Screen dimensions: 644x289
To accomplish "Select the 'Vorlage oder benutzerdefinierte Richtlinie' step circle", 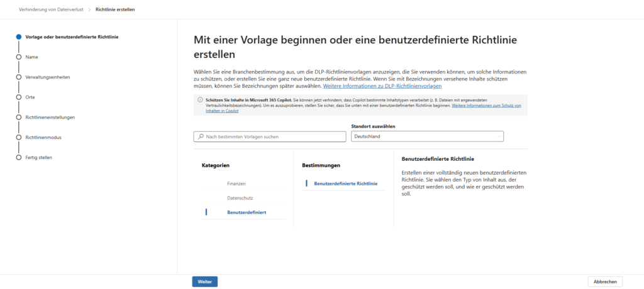I will click(19, 36).
